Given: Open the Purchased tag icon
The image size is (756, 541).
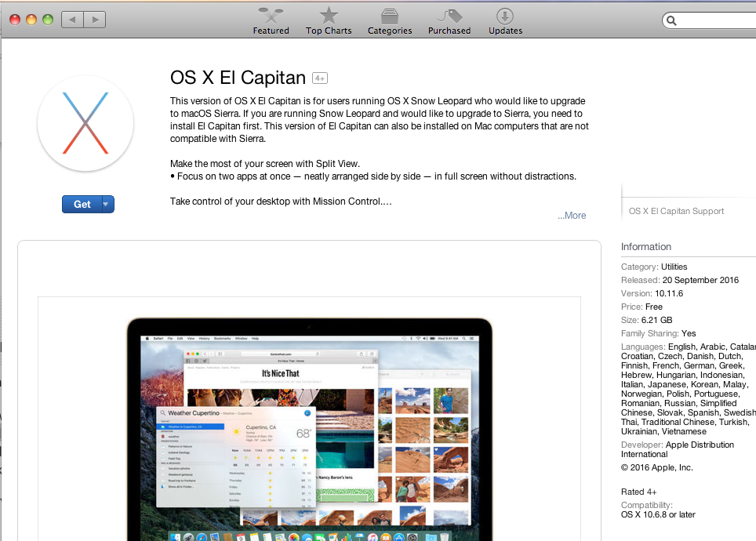Looking at the screenshot, I should (x=449, y=16).
